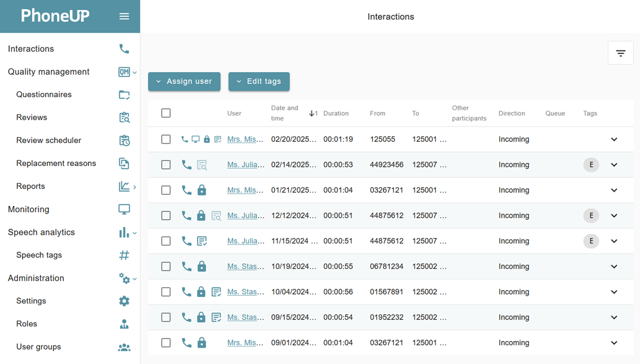Click the people icon next to User groups
640x364 pixels.
124,347
